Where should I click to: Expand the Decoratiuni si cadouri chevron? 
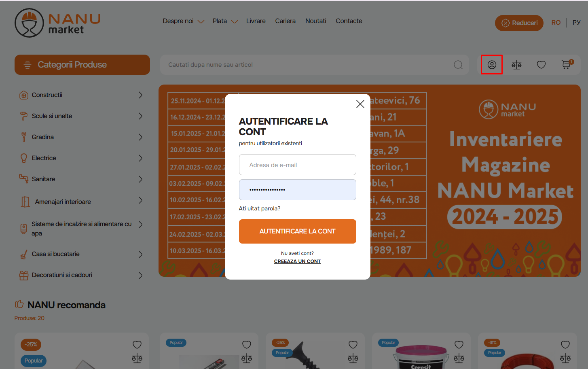140,276
